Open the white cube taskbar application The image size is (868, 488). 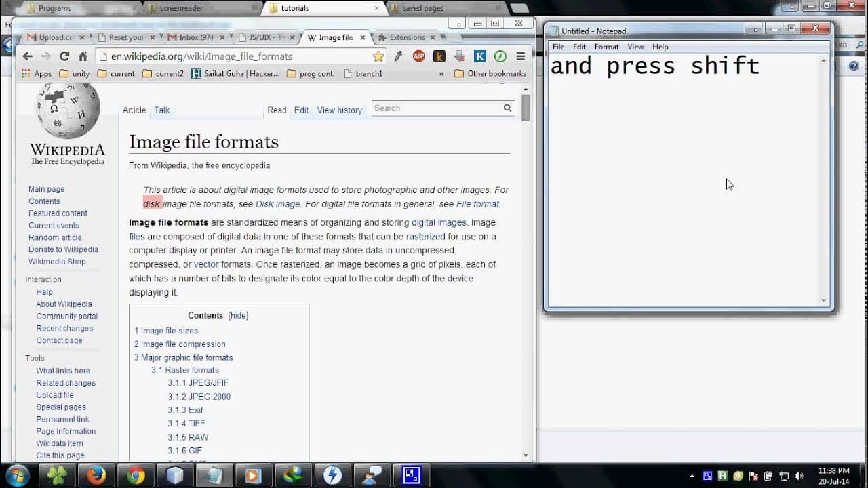coord(175,475)
